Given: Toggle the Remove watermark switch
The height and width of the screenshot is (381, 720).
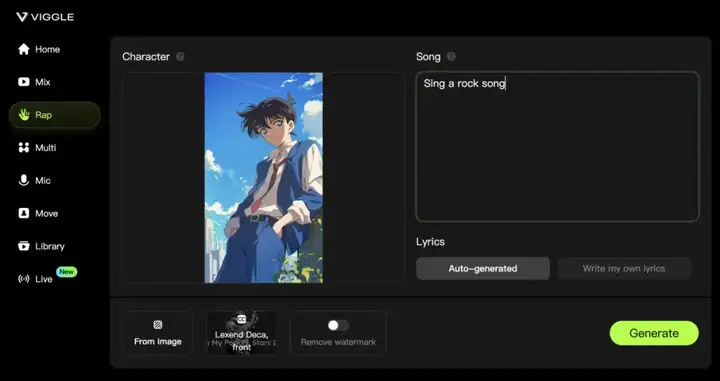Looking at the screenshot, I should 338,325.
